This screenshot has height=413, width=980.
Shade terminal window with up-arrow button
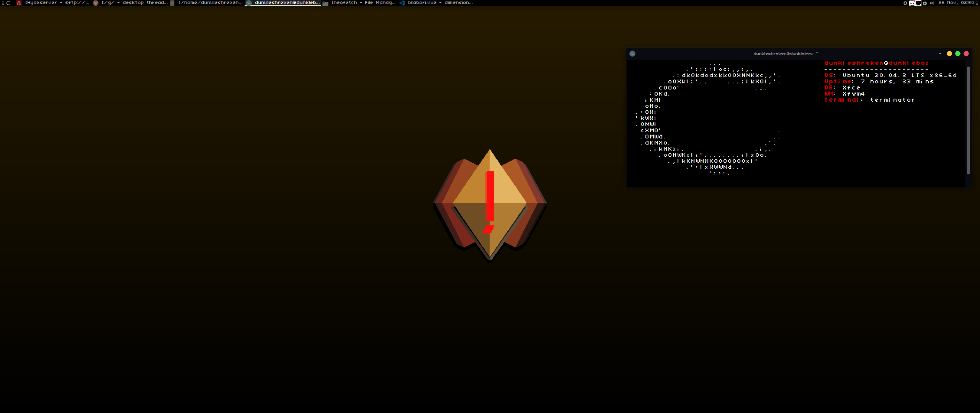(x=940, y=54)
